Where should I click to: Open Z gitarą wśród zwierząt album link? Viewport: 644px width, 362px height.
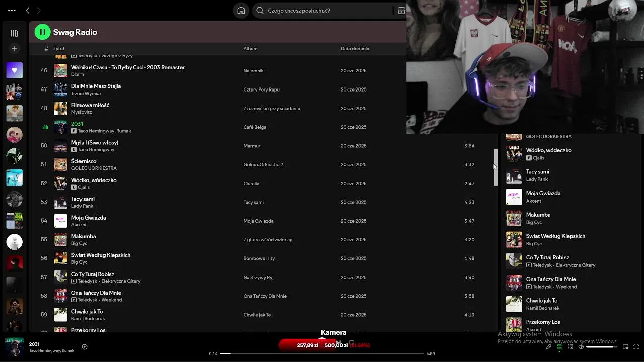268,240
